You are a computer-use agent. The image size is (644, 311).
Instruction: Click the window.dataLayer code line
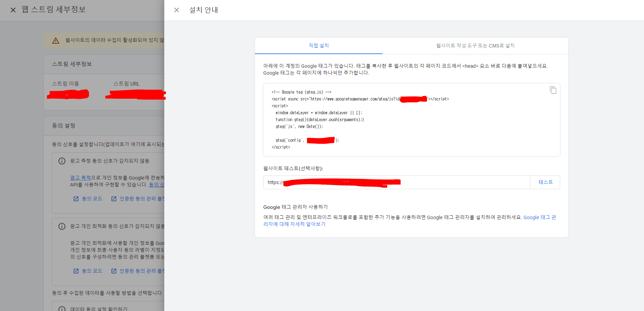[x=319, y=112]
